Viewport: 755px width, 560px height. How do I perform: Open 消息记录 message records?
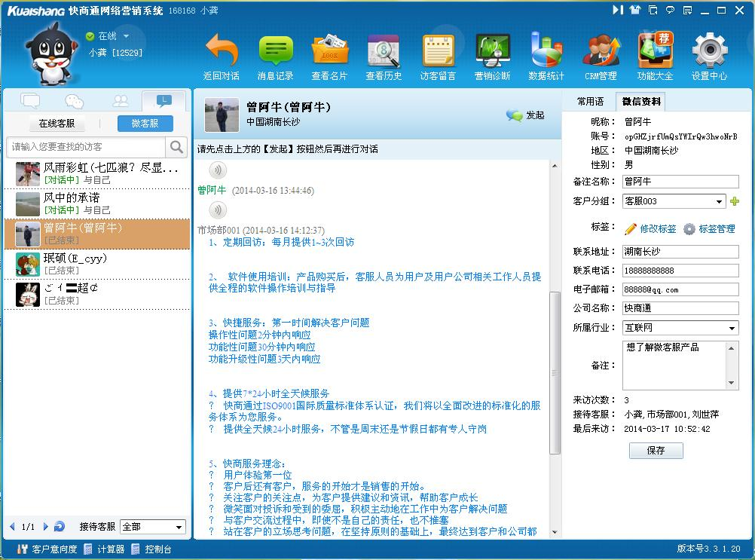click(x=276, y=51)
